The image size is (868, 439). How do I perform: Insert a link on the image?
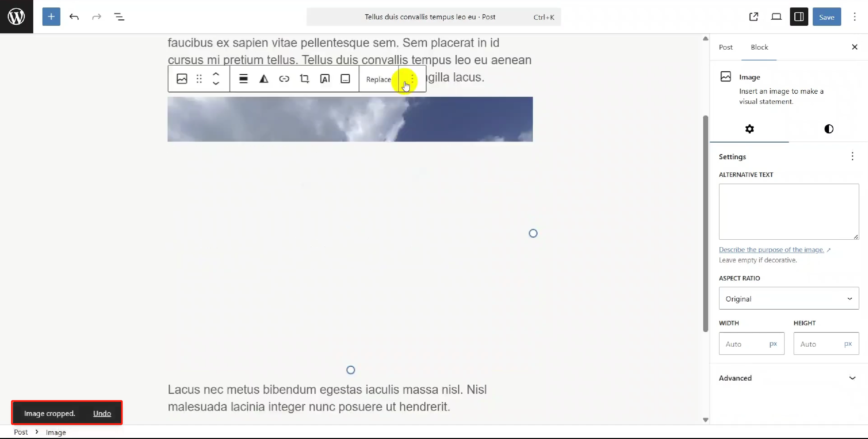point(284,78)
